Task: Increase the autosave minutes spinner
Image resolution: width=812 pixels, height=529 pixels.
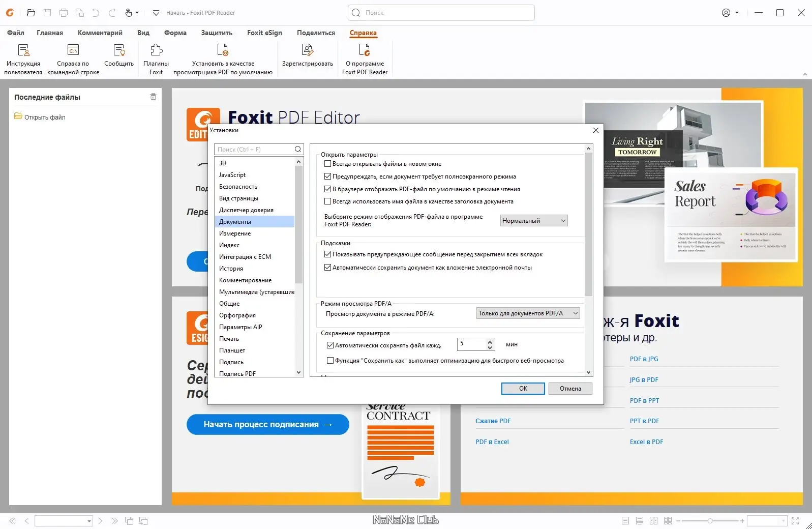Action: (x=490, y=341)
